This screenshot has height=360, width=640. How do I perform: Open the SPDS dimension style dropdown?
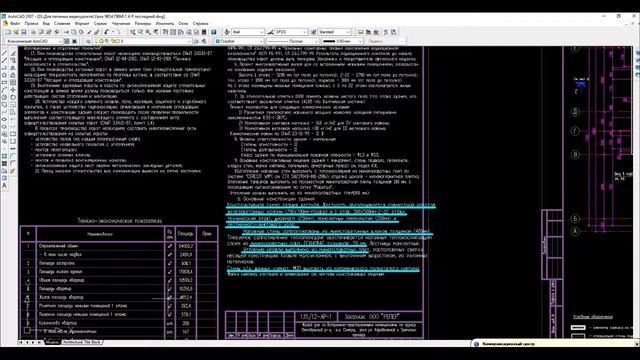pos(291,32)
